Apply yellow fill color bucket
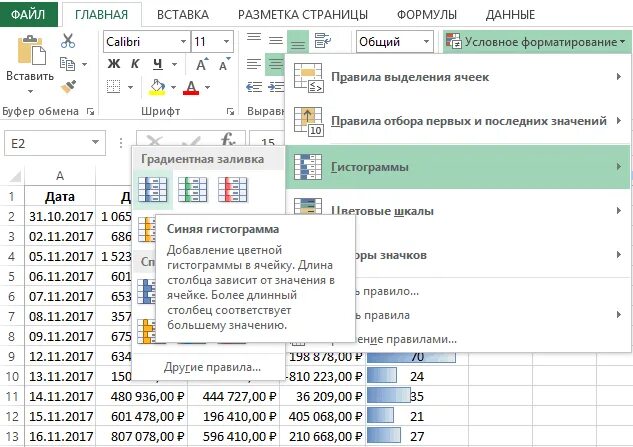 click(157, 87)
